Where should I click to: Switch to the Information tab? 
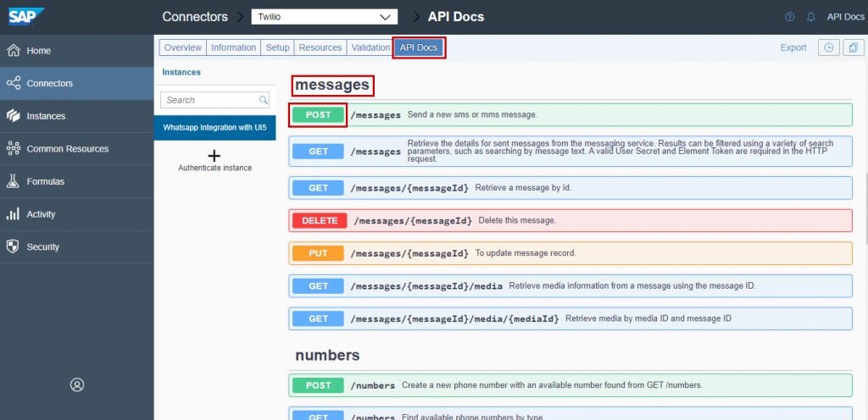[x=234, y=47]
